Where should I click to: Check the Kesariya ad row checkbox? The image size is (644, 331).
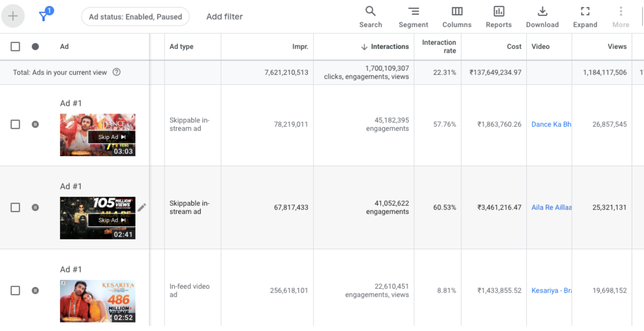(15, 290)
